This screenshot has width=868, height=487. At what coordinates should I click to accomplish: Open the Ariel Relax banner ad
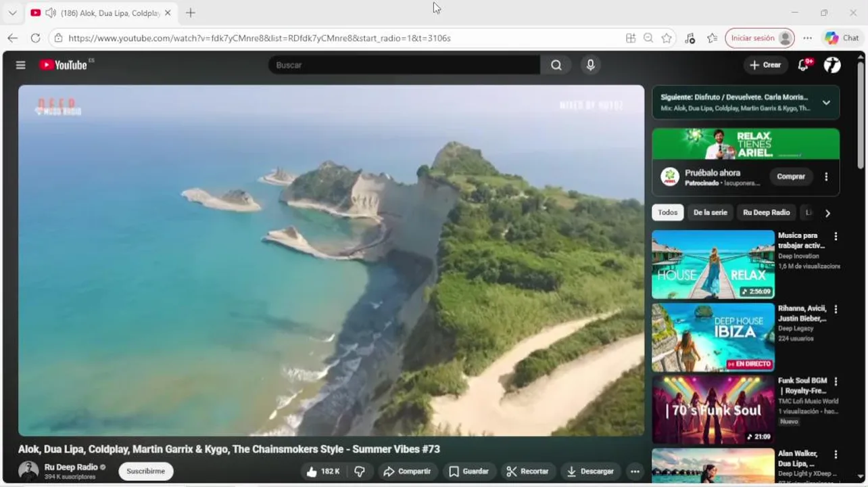pyautogui.click(x=746, y=143)
